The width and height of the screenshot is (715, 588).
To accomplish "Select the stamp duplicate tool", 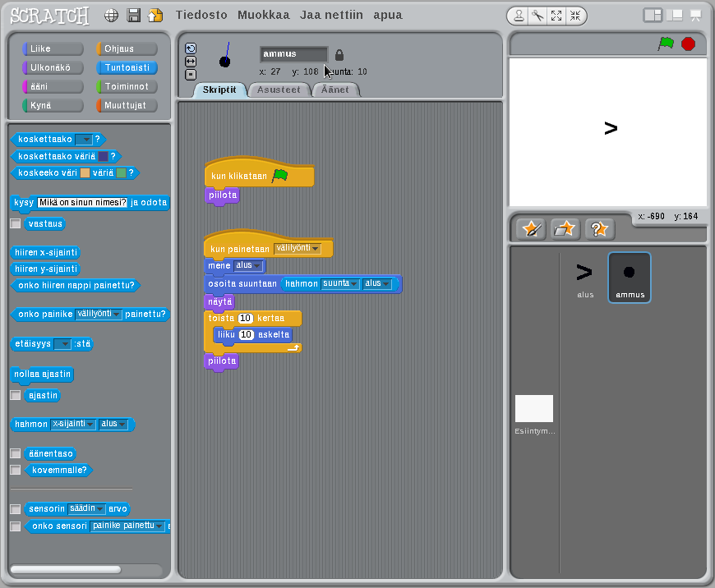I will point(519,16).
